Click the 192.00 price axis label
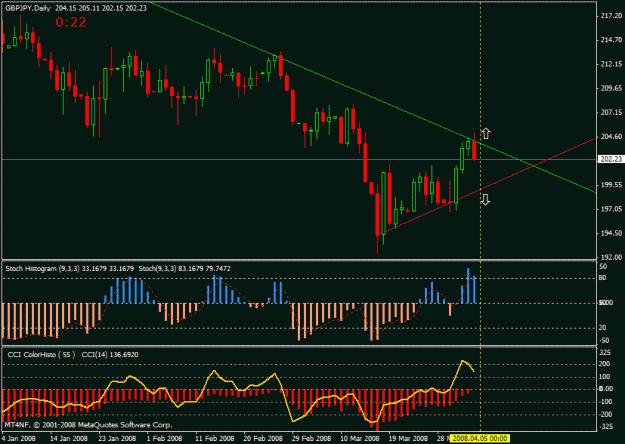 (x=611, y=257)
